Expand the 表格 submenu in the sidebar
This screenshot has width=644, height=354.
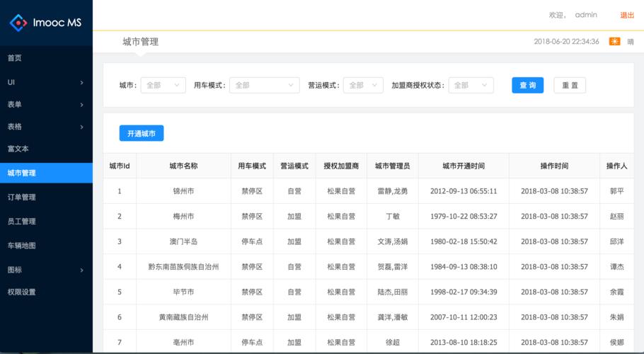pyautogui.click(x=47, y=127)
